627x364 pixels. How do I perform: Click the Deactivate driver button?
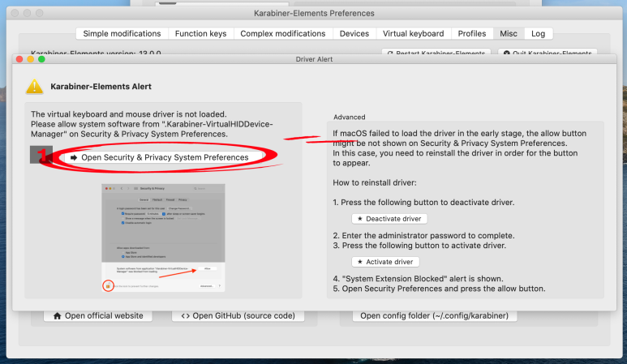(389, 219)
